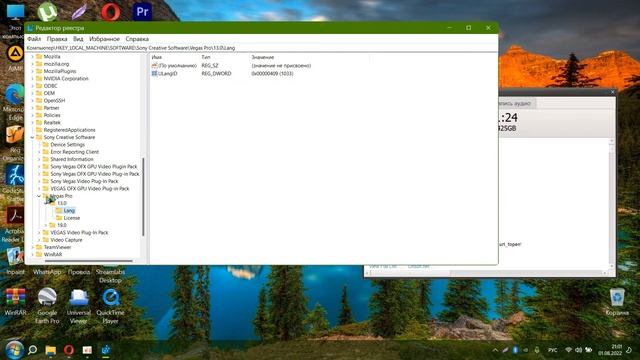Click the tree pane vertical scrollbar
The height and width of the screenshot is (360, 640).
pos(143,197)
